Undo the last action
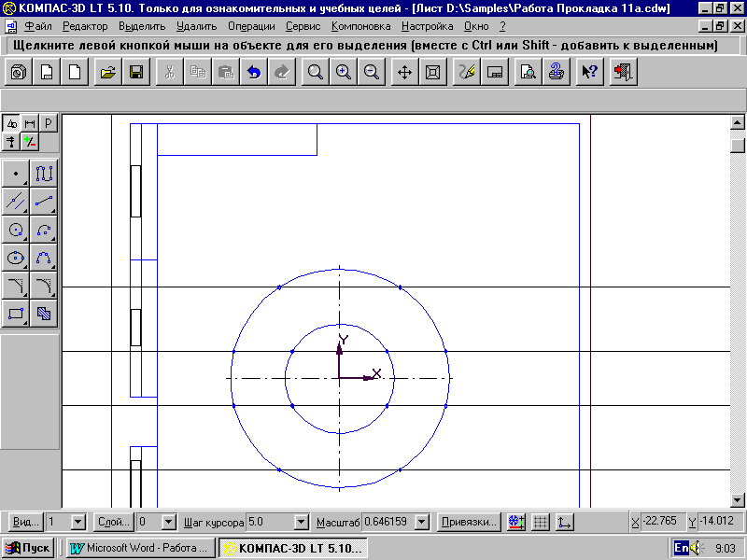The height and width of the screenshot is (560, 747). point(254,72)
